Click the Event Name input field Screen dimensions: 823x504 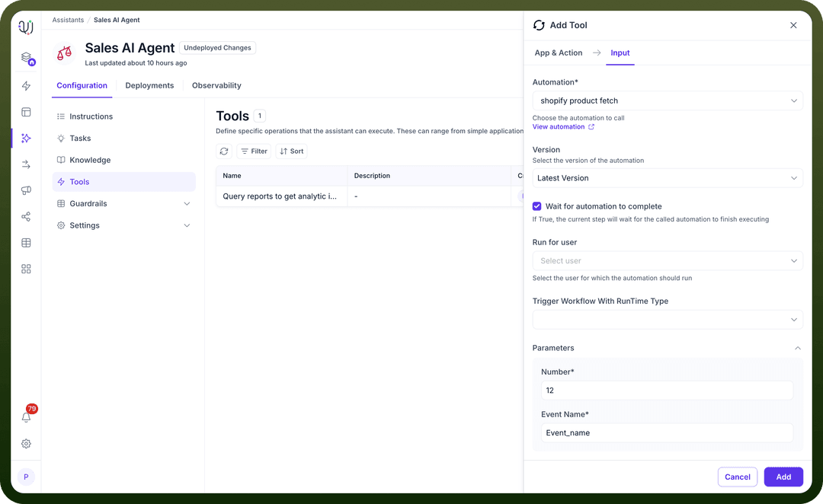pyautogui.click(x=667, y=432)
